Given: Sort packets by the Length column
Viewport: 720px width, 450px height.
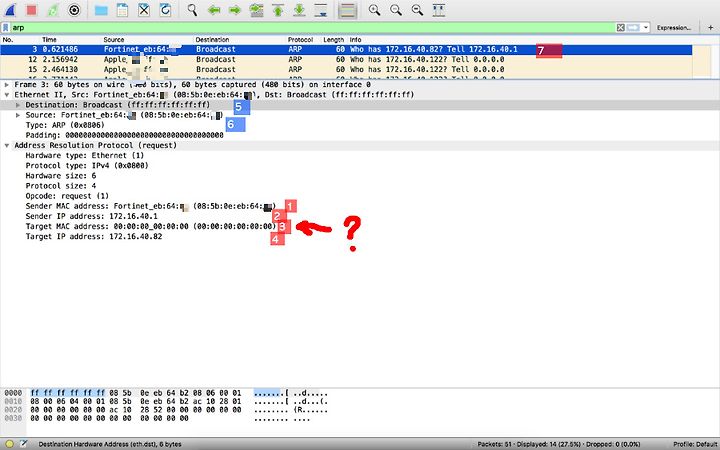Looking at the screenshot, I should (333, 39).
